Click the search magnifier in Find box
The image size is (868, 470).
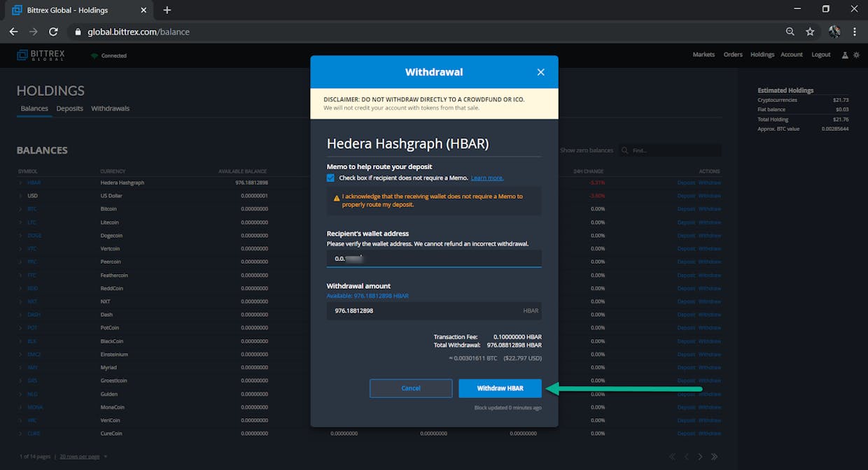625,150
